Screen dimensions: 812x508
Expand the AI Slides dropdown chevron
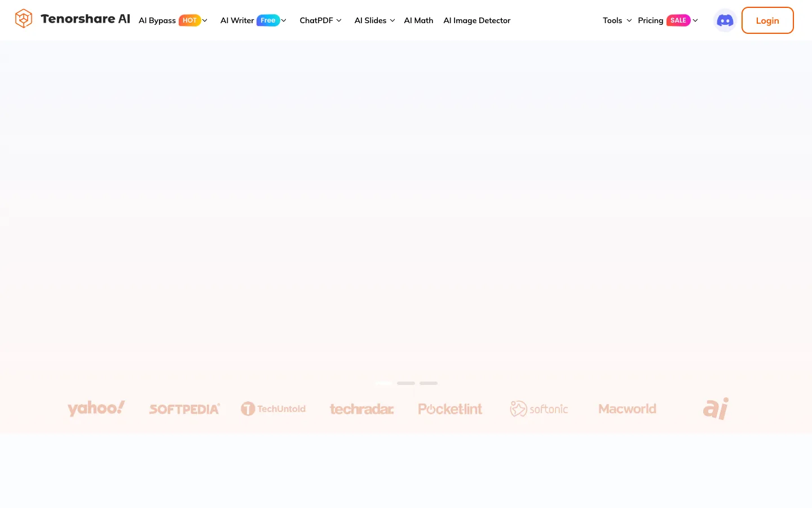point(392,20)
